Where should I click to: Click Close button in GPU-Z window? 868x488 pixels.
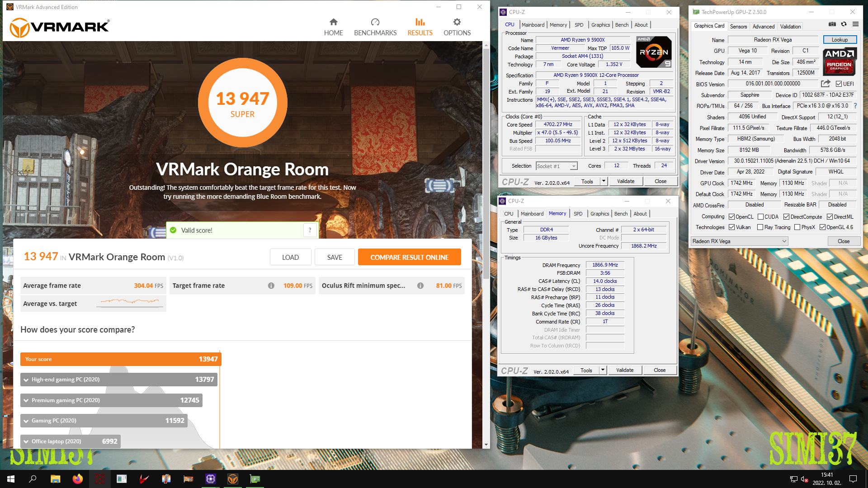(x=843, y=241)
